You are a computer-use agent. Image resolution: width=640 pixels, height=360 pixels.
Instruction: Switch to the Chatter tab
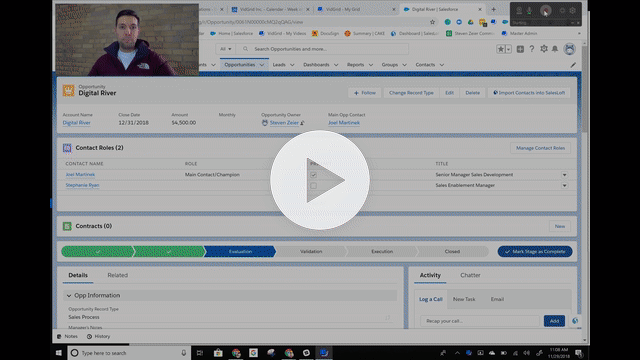point(470,276)
